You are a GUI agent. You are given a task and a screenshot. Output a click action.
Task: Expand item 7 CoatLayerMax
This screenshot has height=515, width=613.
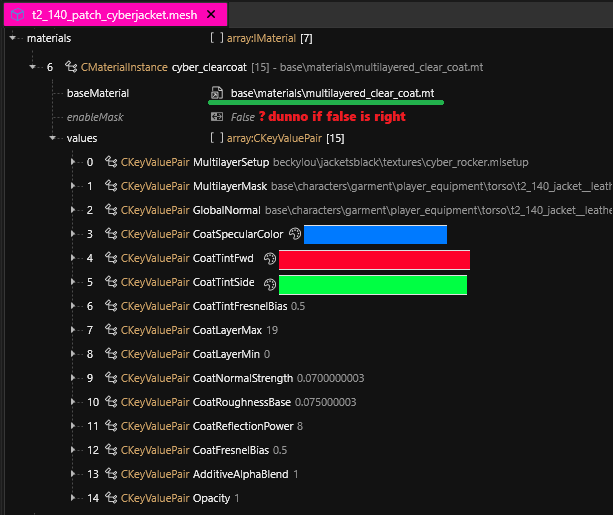[73, 330]
